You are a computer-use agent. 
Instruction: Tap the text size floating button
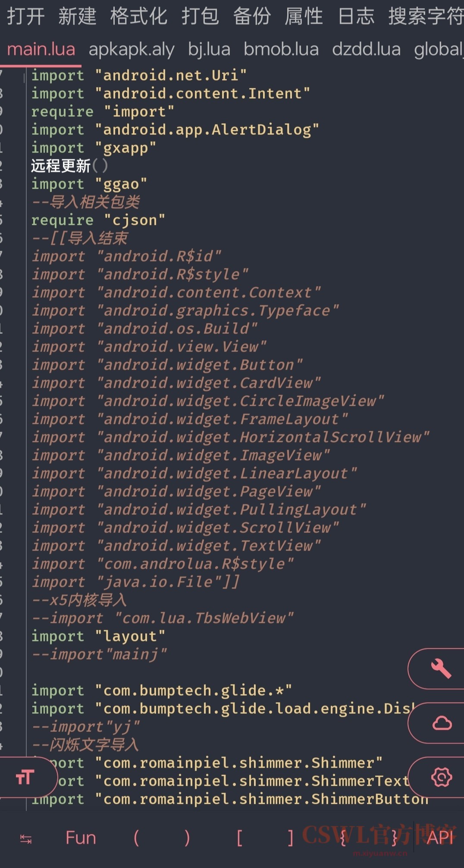pos(25,777)
